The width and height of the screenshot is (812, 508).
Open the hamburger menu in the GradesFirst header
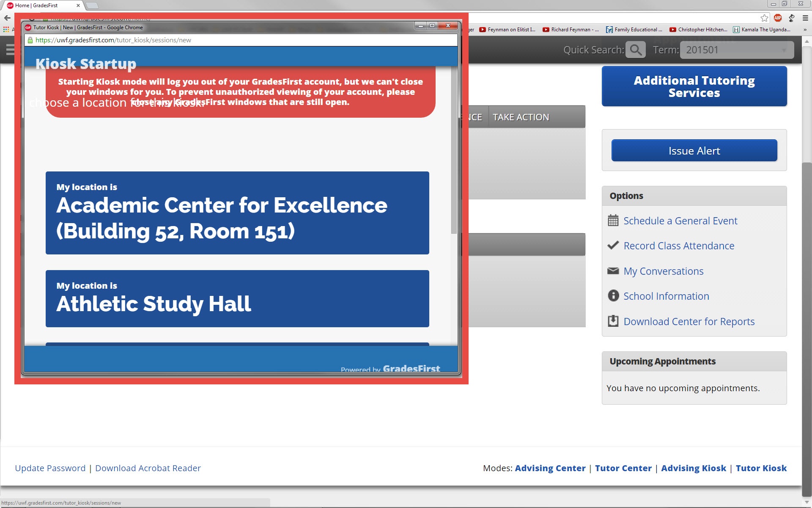[x=10, y=50]
